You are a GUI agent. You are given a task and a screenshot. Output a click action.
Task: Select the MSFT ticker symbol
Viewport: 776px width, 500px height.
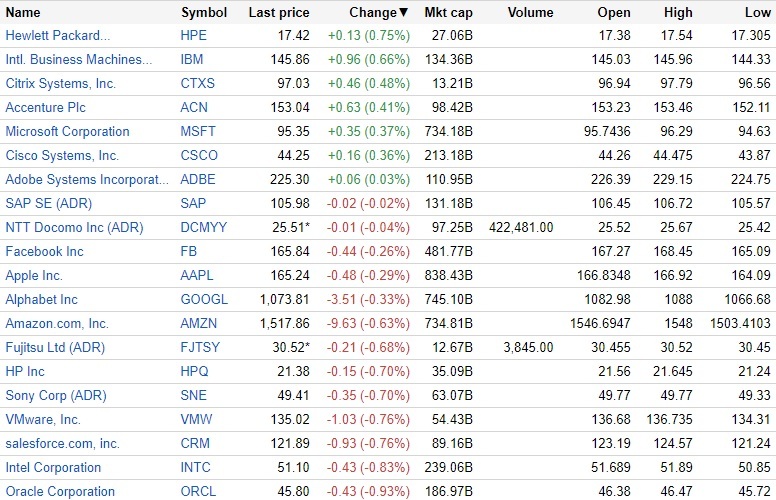[198, 132]
